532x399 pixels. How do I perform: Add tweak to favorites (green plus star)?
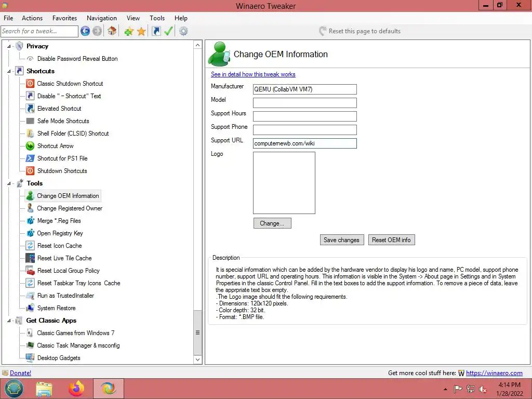[x=129, y=31]
